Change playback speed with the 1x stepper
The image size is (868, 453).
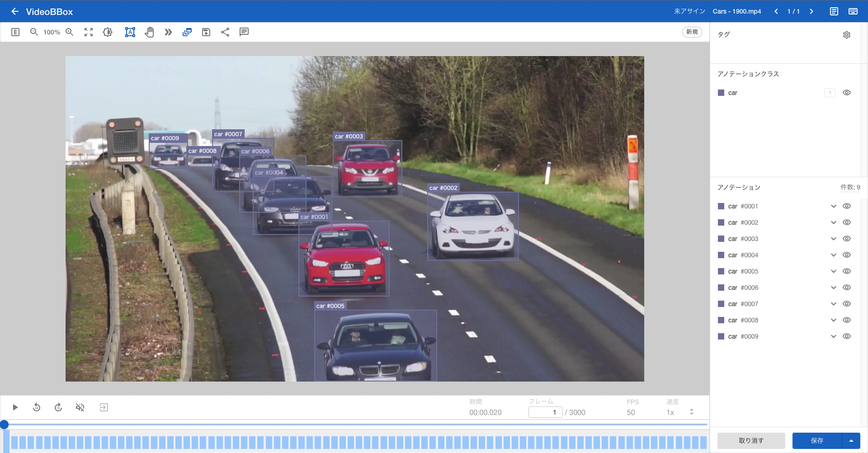692,412
